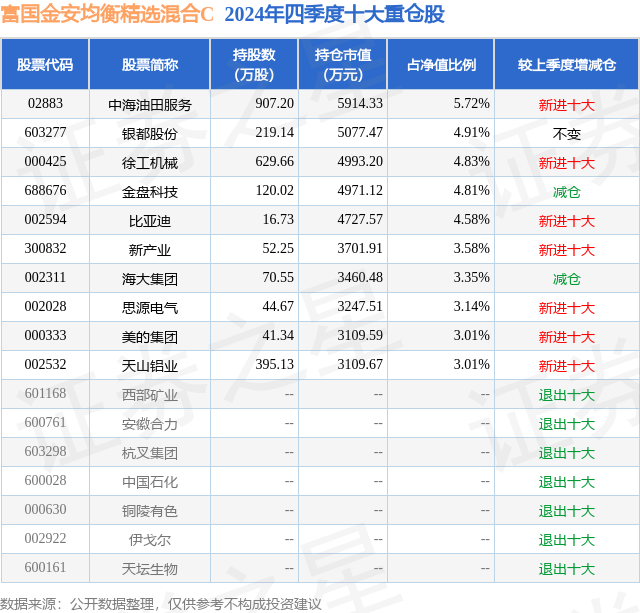Click stock code 000425
The image size is (640, 613).
click(x=45, y=161)
